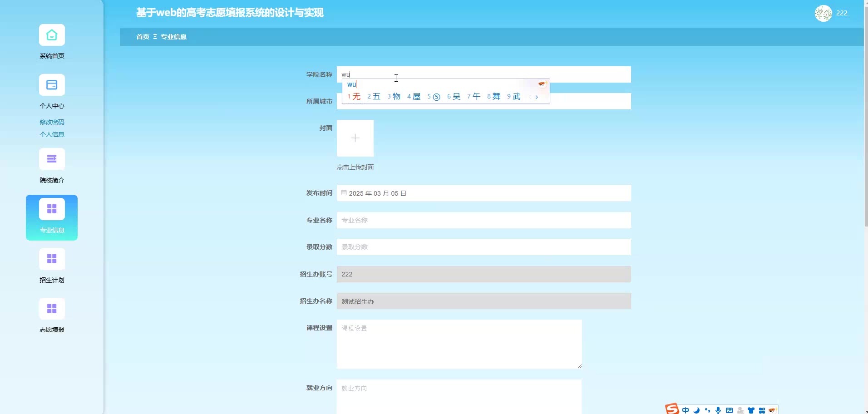Focus the 课程设置 textarea
This screenshot has height=414, width=868.
tap(459, 344)
